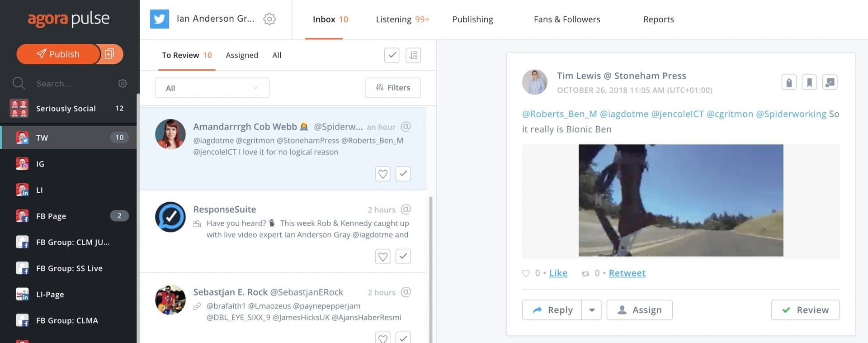Image resolution: width=868 pixels, height=343 pixels.
Task: Click the inbox list scrollbar
Action: point(431,269)
